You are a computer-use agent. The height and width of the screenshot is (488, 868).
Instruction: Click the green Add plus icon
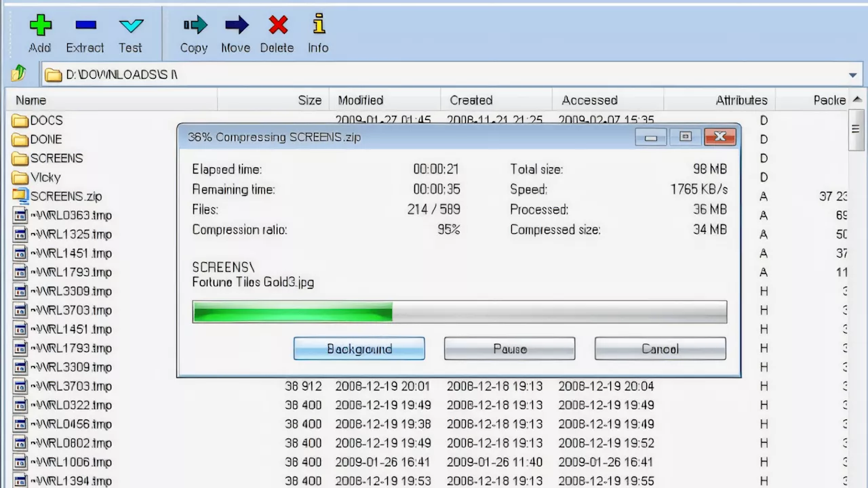pos(40,26)
